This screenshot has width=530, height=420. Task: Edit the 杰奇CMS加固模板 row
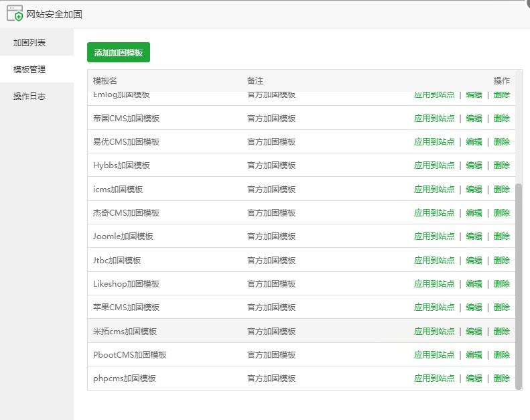pos(474,213)
